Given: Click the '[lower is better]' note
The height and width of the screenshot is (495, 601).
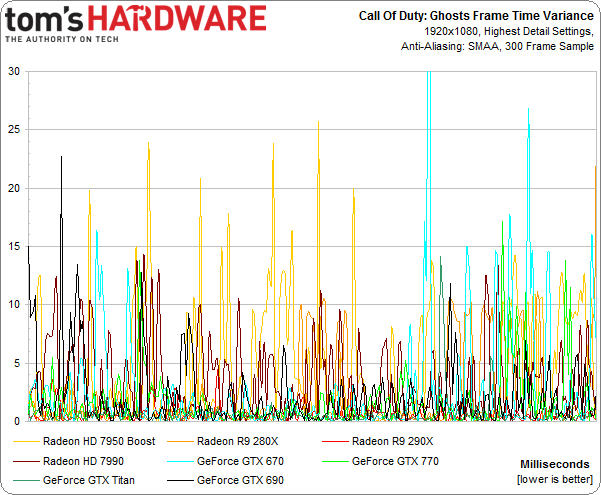Looking at the screenshot, I should (x=555, y=479).
